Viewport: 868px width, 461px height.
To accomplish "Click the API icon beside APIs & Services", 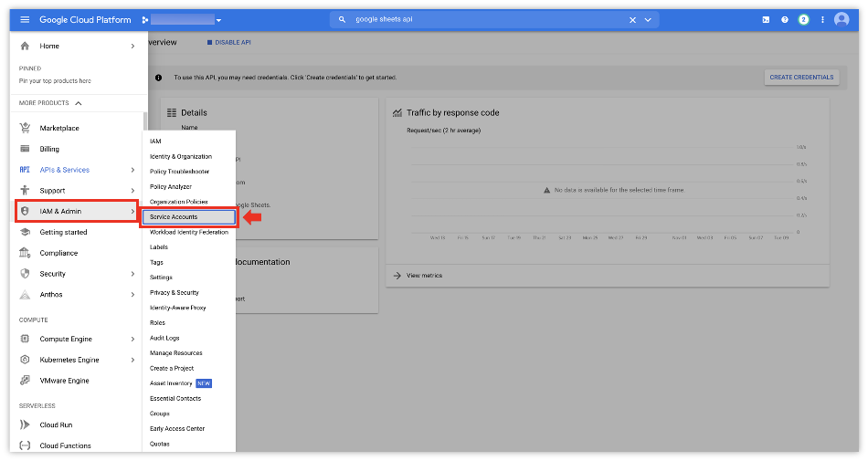I will [25, 170].
